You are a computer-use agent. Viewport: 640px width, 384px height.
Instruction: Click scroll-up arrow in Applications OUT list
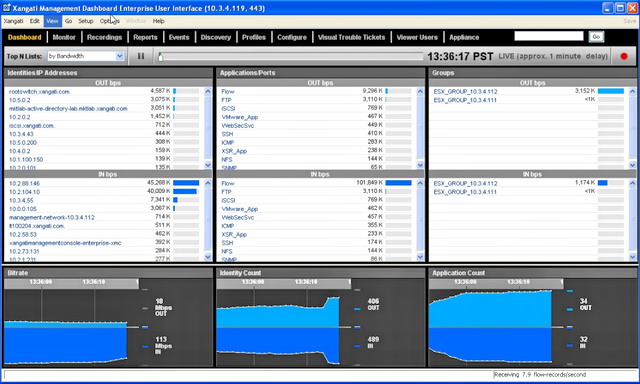[x=420, y=91]
